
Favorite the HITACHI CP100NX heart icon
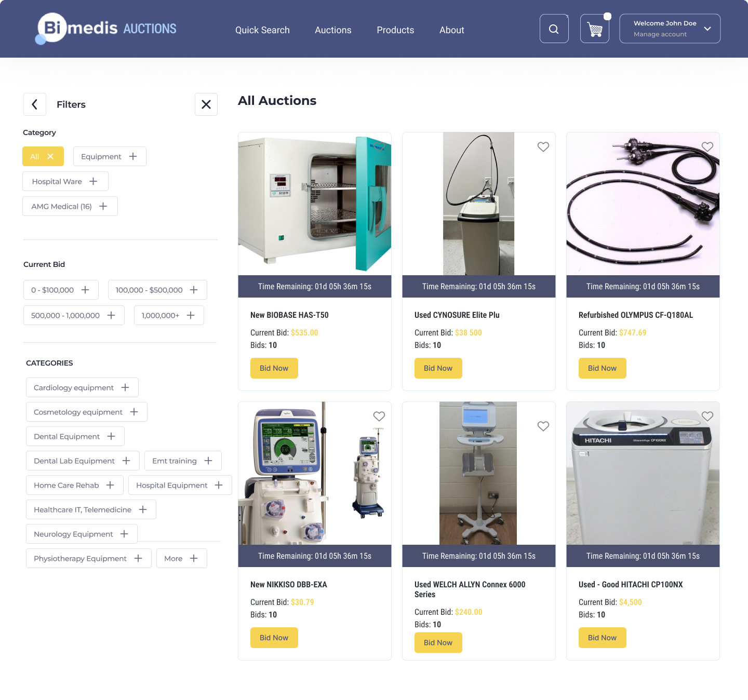707,416
